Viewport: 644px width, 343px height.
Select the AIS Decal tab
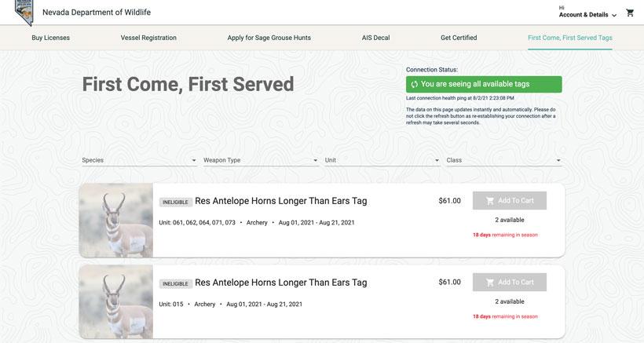point(378,38)
